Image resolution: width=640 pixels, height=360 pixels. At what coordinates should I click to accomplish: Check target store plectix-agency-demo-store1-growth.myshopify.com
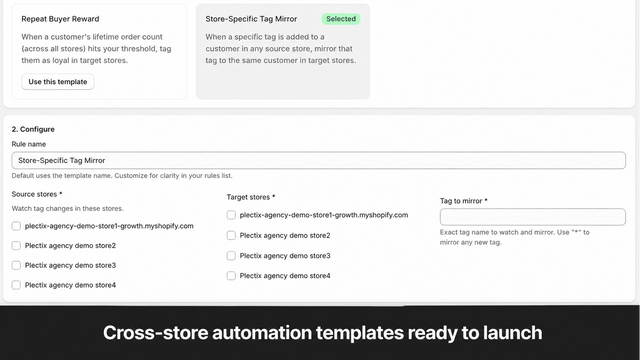(x=231, y=215)
